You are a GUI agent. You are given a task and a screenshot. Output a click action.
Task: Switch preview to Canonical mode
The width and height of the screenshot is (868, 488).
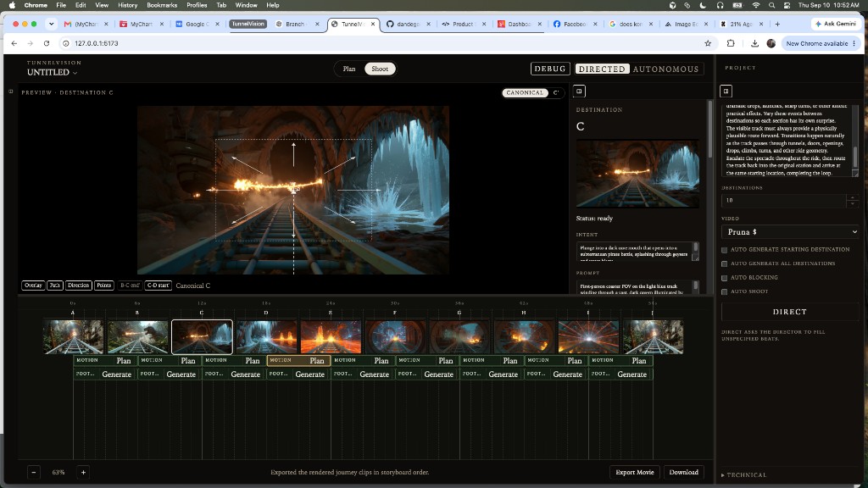(x=525, y=93)
